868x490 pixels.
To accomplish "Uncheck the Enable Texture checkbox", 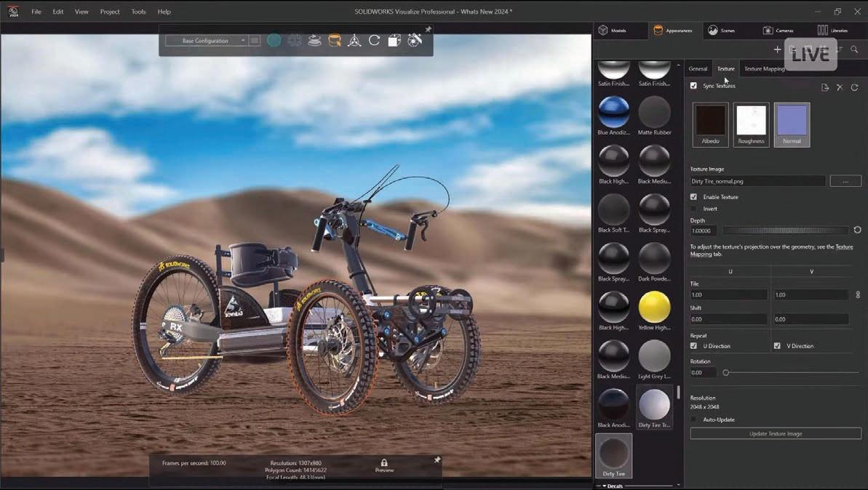I will 693,197.
